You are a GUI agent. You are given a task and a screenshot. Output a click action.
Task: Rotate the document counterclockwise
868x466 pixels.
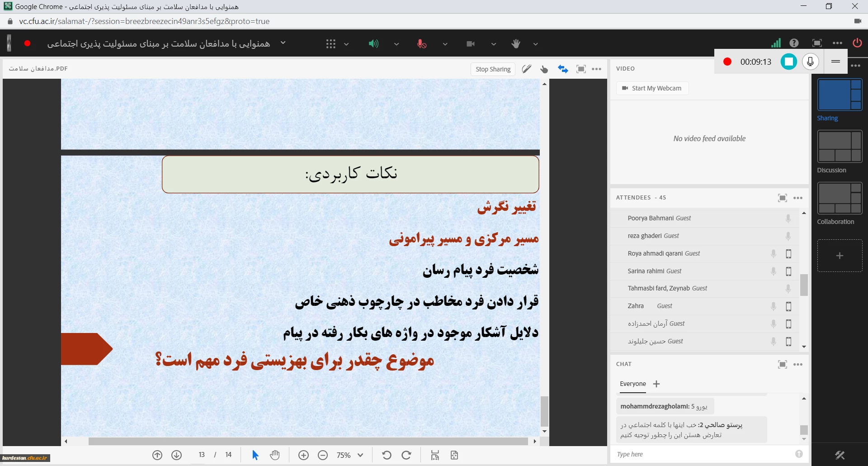pyautogui.click(x=387, y=455)
